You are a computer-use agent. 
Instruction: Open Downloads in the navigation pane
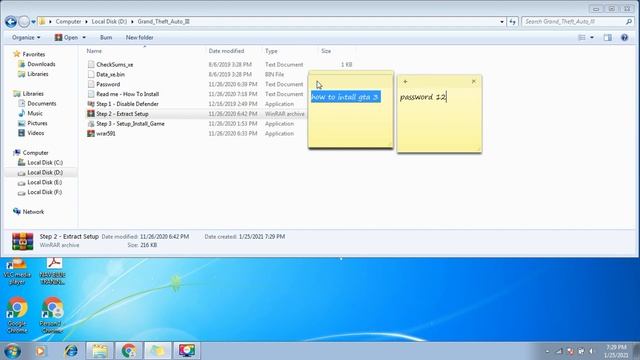tap(41, 64)
